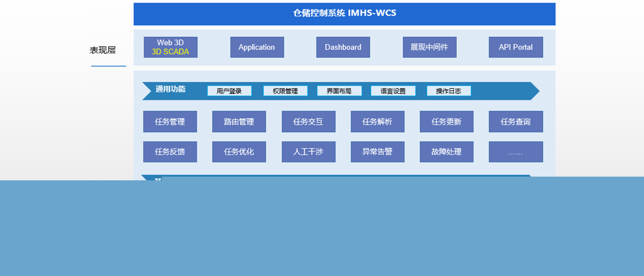Click the 仓储控制系统 IMHS-WCS title banner
Viewport: 644px width, 276px height.
point(344,14)
